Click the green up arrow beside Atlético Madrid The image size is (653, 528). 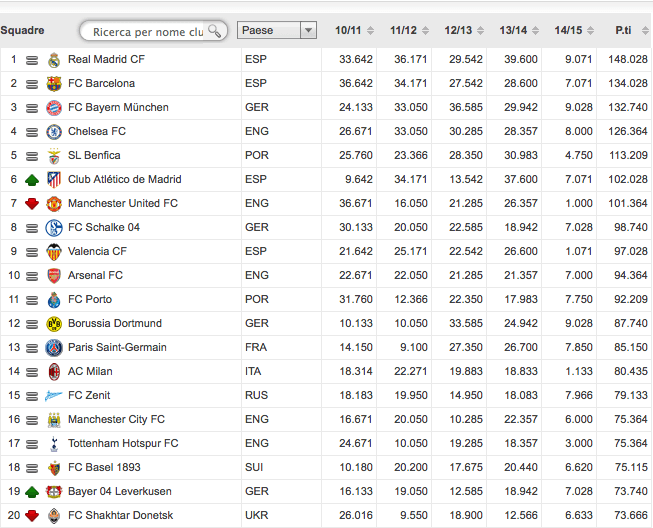(31, 180)
